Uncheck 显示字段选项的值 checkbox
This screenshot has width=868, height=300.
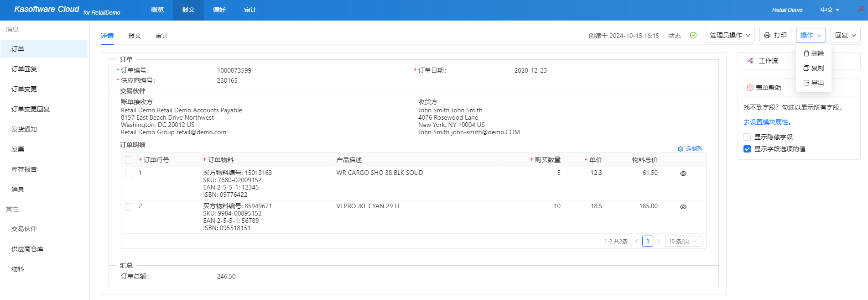747,149
